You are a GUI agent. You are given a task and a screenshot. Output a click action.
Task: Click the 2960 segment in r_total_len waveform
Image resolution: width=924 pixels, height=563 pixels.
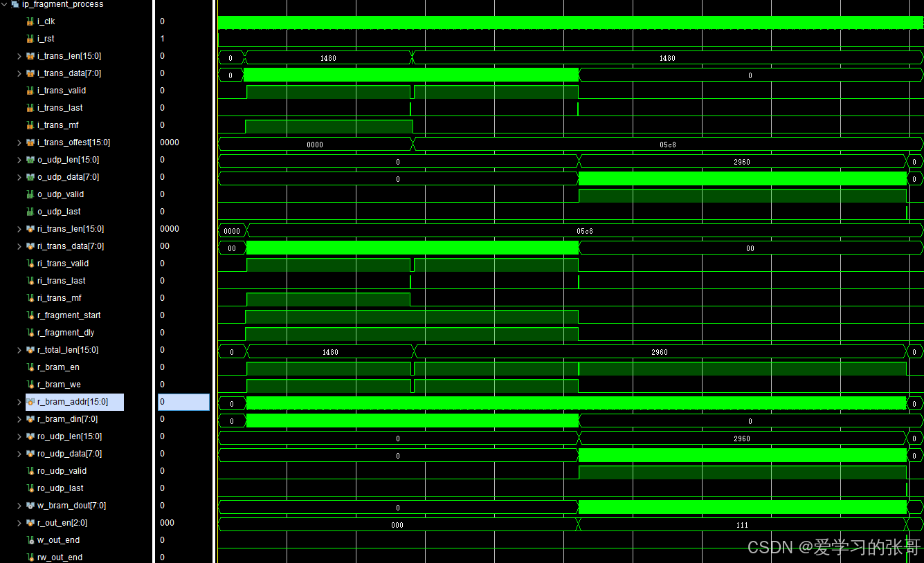click(660, 352)
